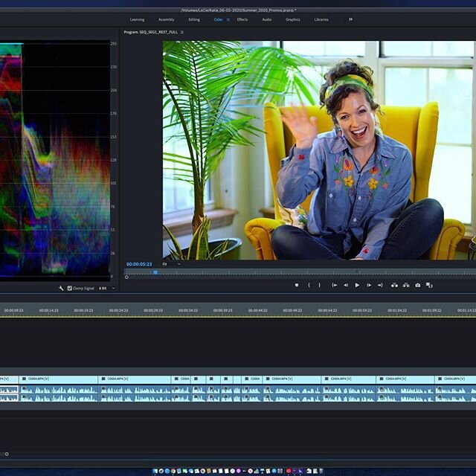Open Lumetri Scopes wrench settings
This screenshot has height=476, width=476.
(x=61, y=288)
